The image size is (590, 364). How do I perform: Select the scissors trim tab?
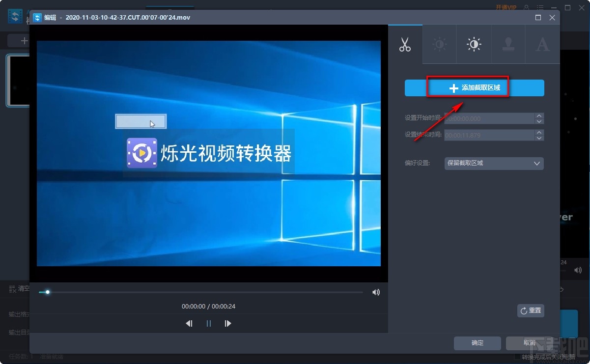click(405, 44)
